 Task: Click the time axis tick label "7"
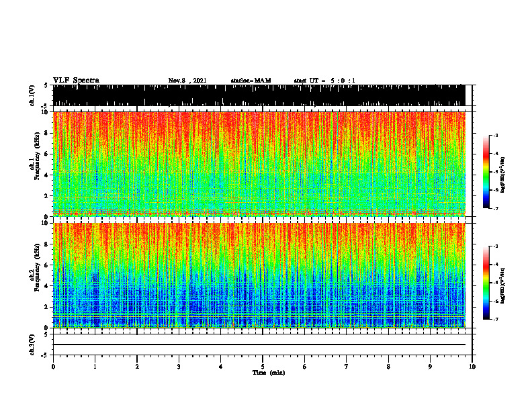click(x=347, y=367)
